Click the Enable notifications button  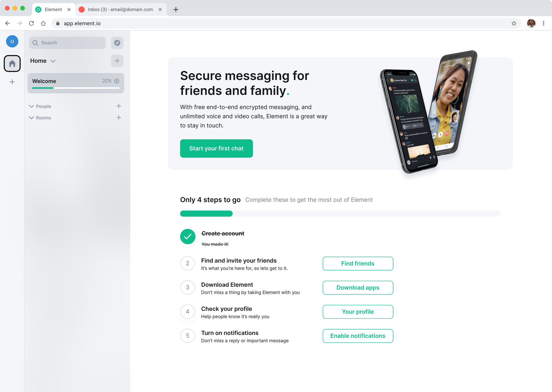[358, 336]
